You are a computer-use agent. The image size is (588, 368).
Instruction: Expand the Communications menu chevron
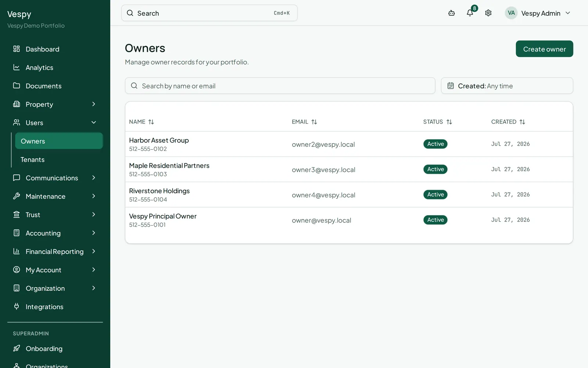coord(94,178)
